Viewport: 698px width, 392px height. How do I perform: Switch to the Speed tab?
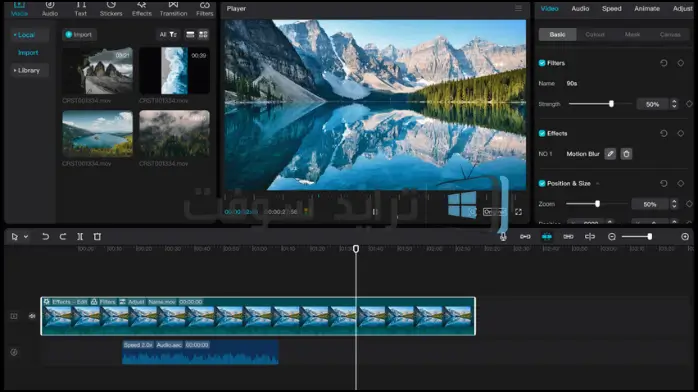pos(612,8)
